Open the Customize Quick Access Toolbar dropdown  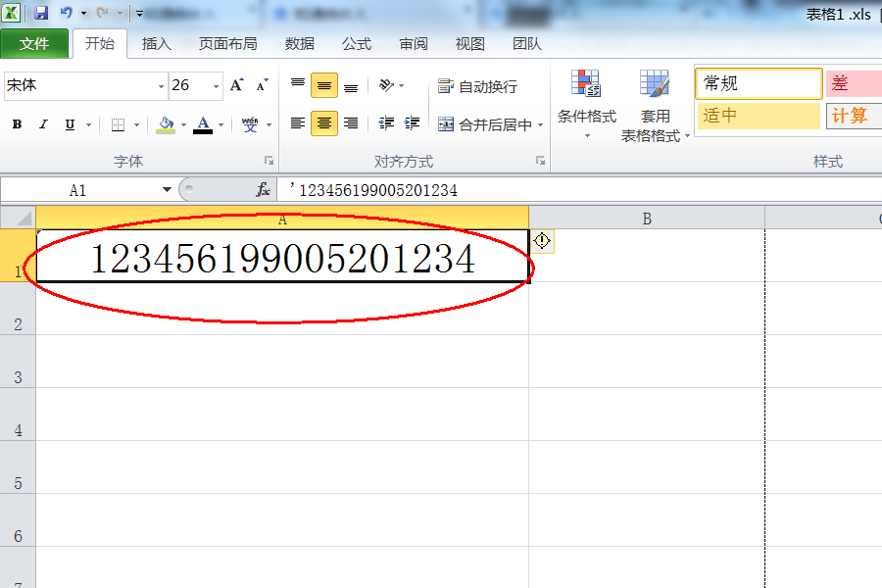(x=139, y=13)
